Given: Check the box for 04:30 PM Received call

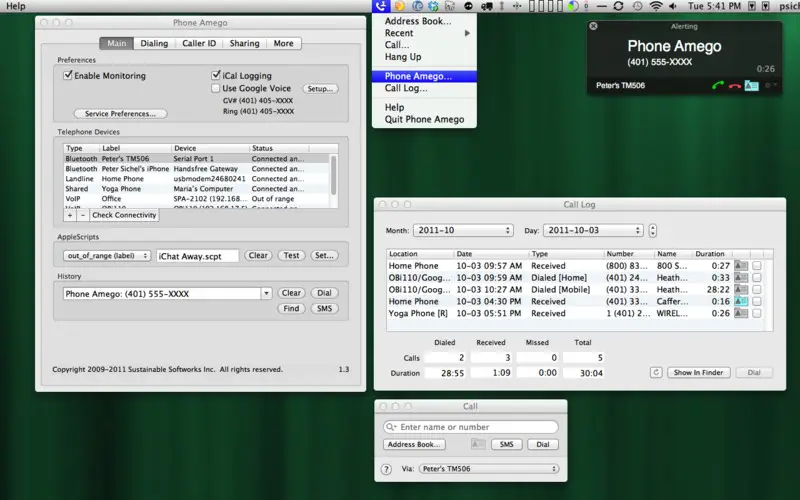Looking at the screenshot, I should (757, 301).
